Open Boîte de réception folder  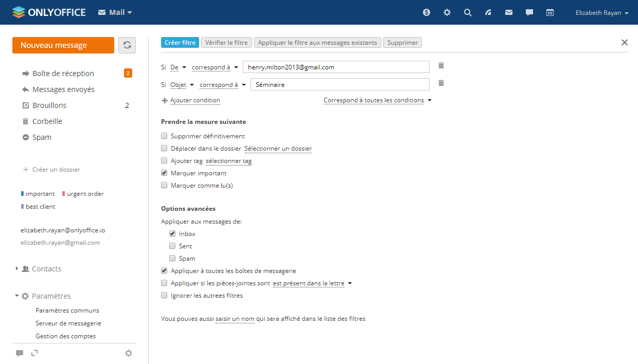63,74
